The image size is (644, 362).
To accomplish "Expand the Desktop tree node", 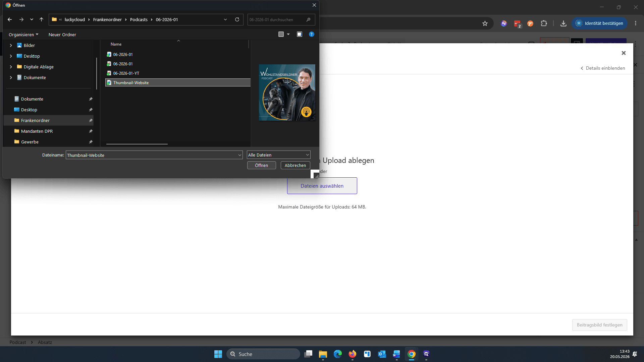I will (11, 56).
